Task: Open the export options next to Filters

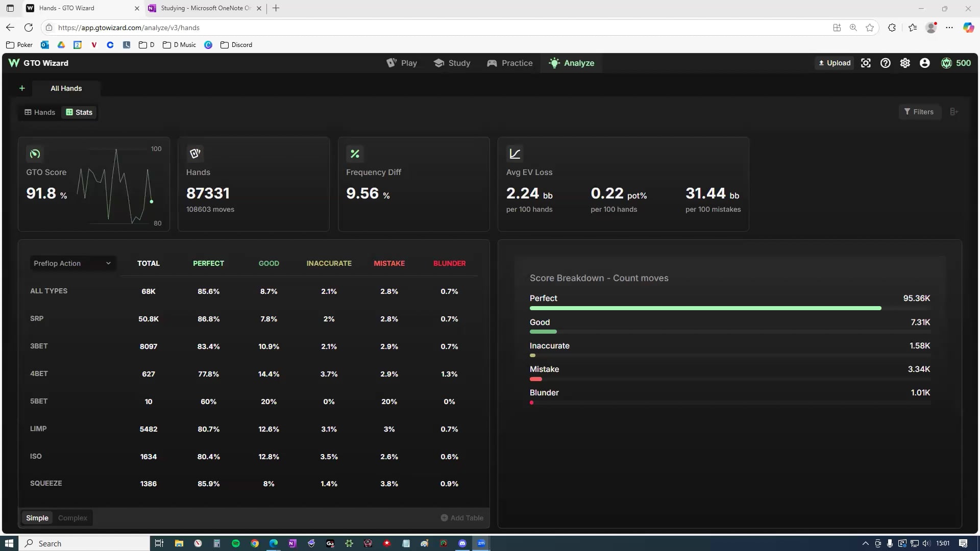Action: tap(954, 112)
